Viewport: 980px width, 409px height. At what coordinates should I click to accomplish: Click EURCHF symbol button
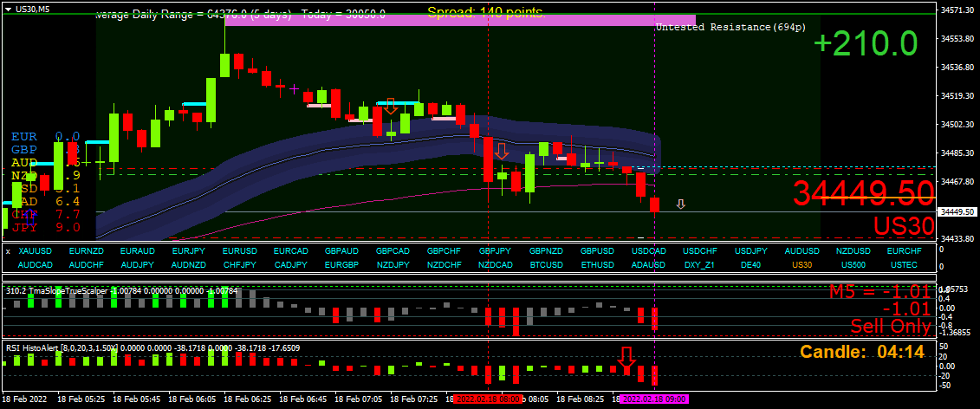pyautogui.click(x=905, y=250)
